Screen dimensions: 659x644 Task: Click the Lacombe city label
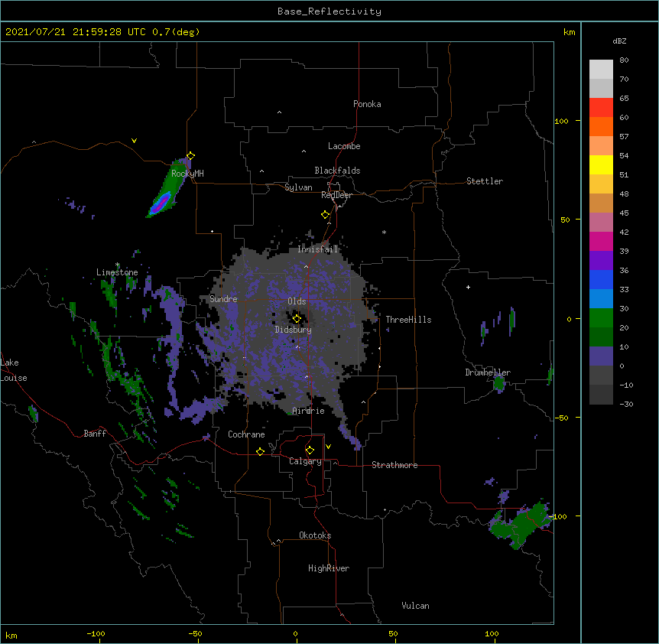[344, 146]
